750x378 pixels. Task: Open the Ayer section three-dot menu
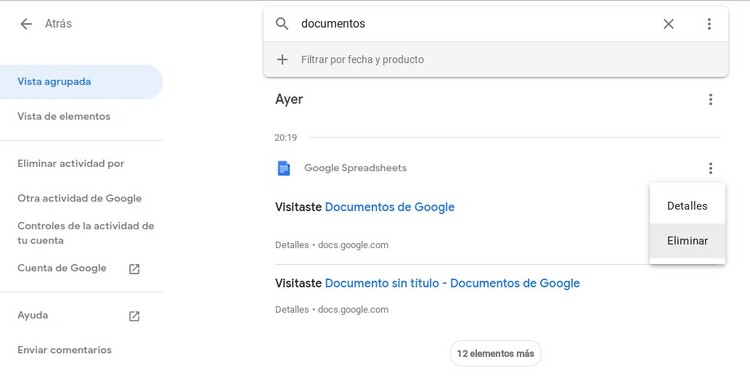click(710, 100)
